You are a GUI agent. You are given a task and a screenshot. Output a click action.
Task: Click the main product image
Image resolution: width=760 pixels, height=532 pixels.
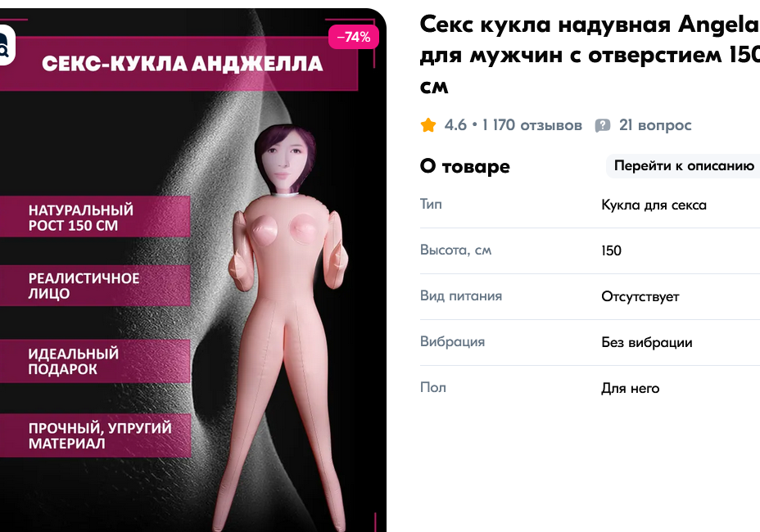pos(193,270)
